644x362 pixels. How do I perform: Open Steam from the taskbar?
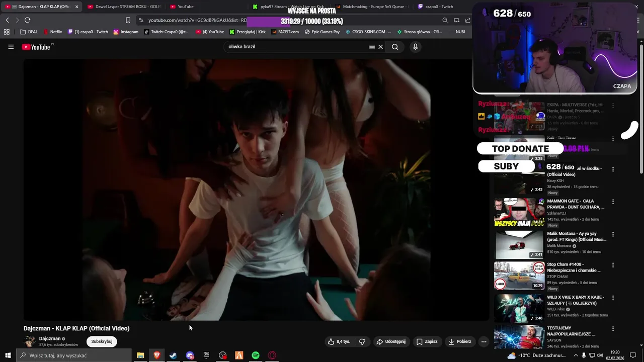[173, 355]
